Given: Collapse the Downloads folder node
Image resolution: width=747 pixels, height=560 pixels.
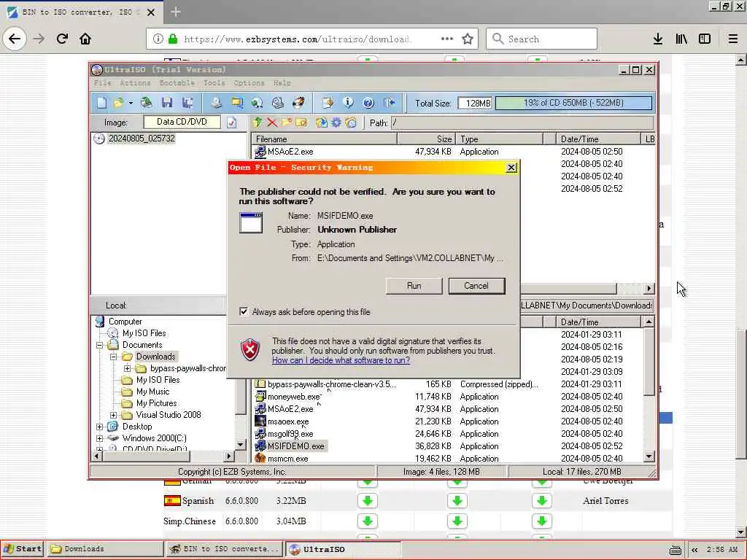Looking at the screenshot, I should coord(113,357).
